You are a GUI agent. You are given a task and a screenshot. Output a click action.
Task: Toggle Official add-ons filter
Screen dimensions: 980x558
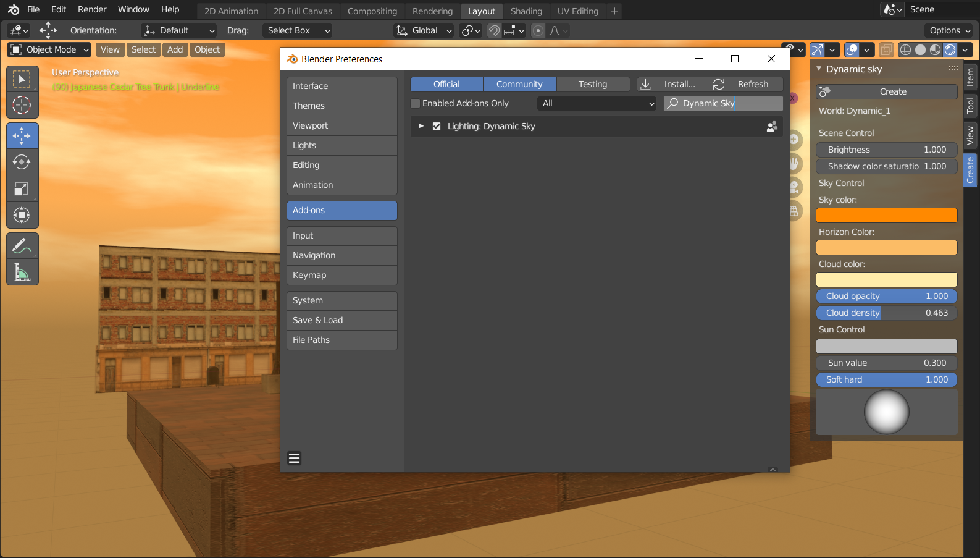click(x=446, y=84)
